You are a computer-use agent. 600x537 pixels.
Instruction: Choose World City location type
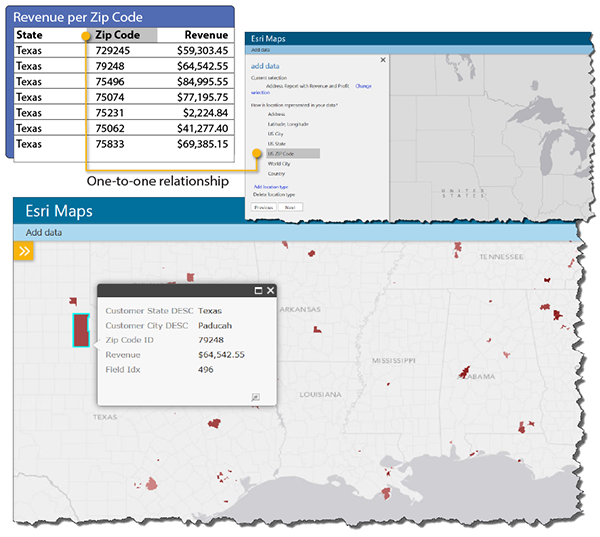[279, 163]
